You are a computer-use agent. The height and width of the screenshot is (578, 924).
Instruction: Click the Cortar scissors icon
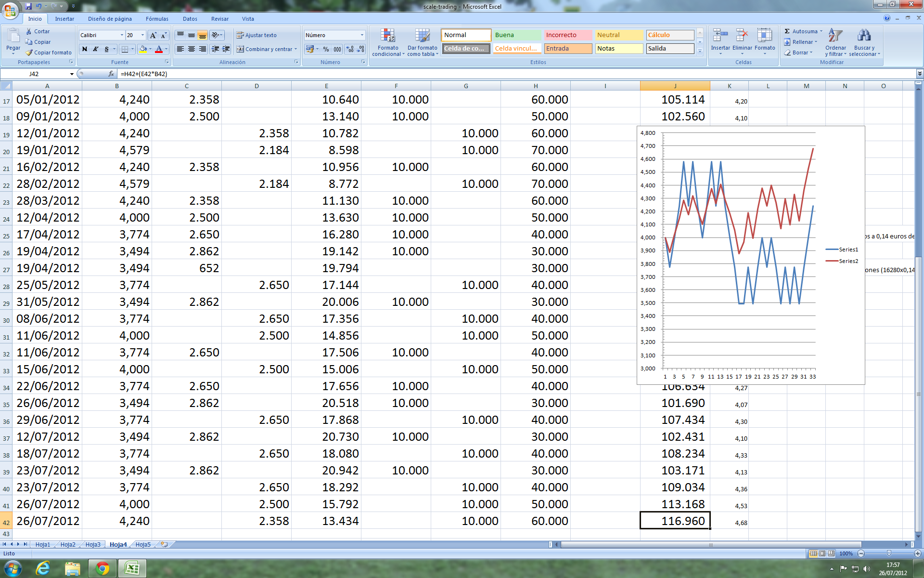click(29, 31)
